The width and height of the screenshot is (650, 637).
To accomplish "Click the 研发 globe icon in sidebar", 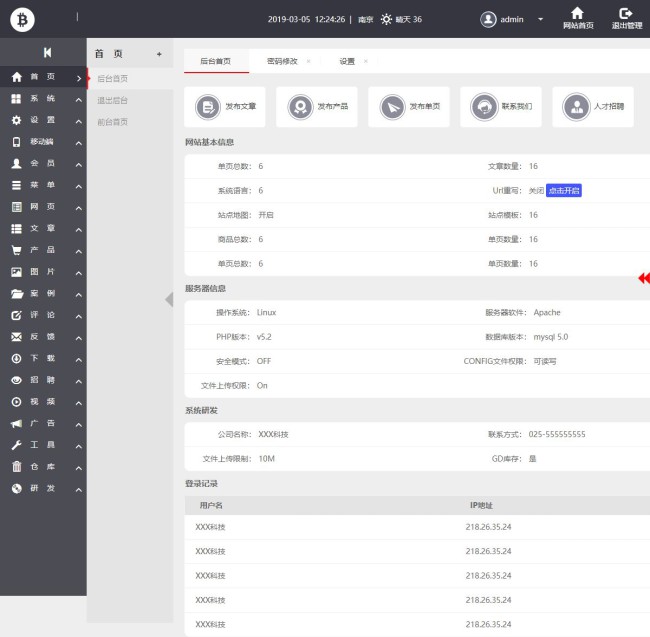I will tap(16, 489).
